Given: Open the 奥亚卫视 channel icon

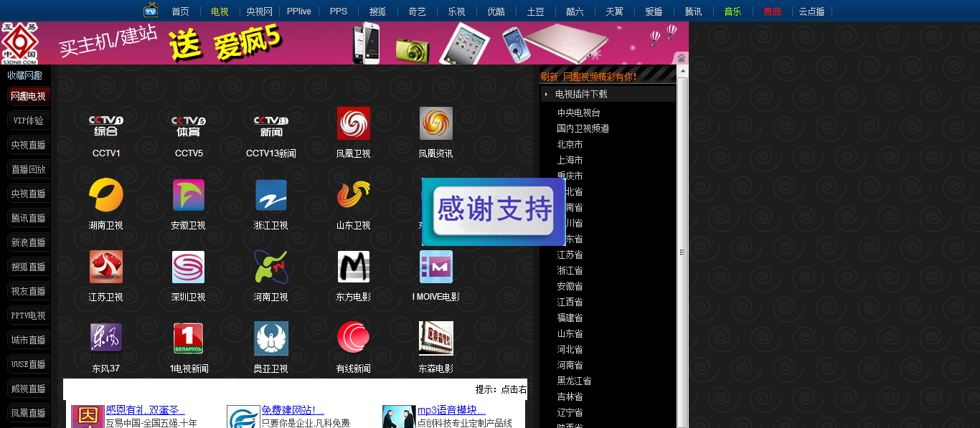Looking at the screenshot, I should point(271,338).
